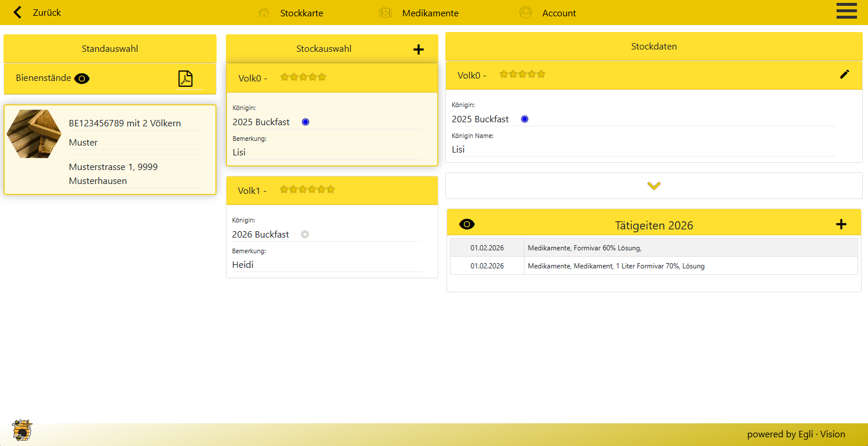This screenshot has width=868, height=446.
Task: Add a new hive in Stockauswahl
Action: pyautogui.click(x=418, y=49)
